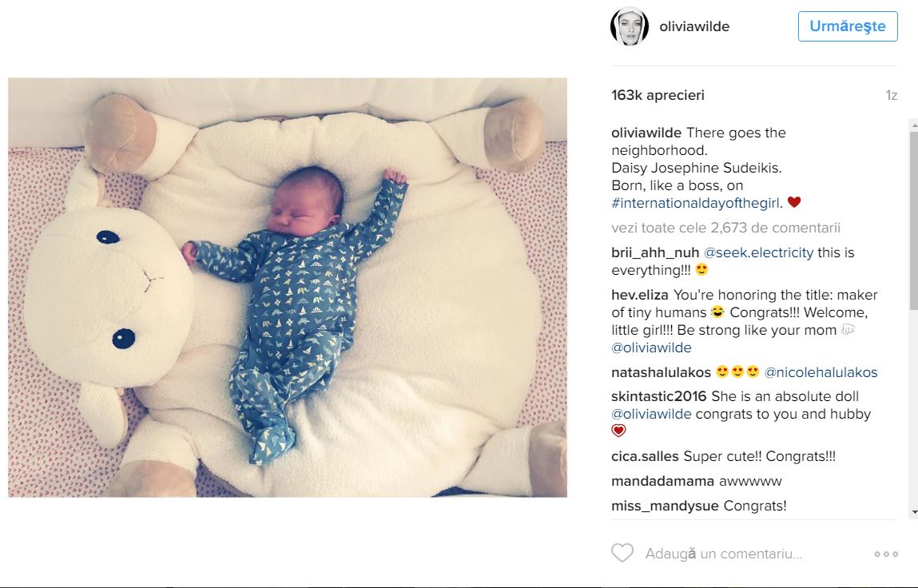918x588 pixels.
Task: Visit the brii_ahh_nuh commenter profile
Action: (x=655, y=252)
